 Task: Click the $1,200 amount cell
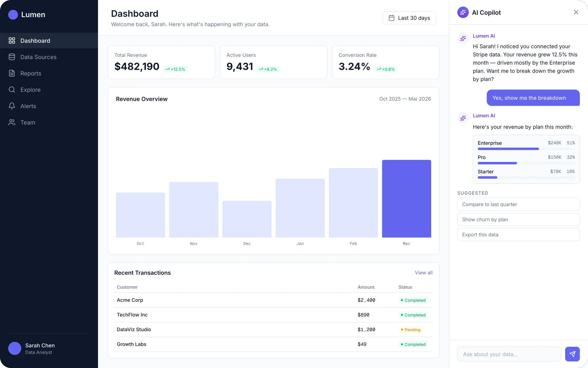[x=366, y=330]
